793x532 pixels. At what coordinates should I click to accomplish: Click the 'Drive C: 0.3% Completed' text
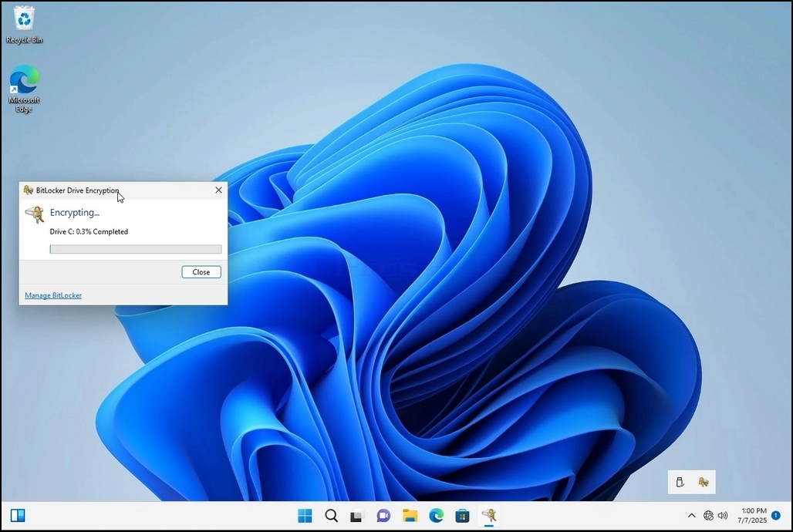pos(89,231)
